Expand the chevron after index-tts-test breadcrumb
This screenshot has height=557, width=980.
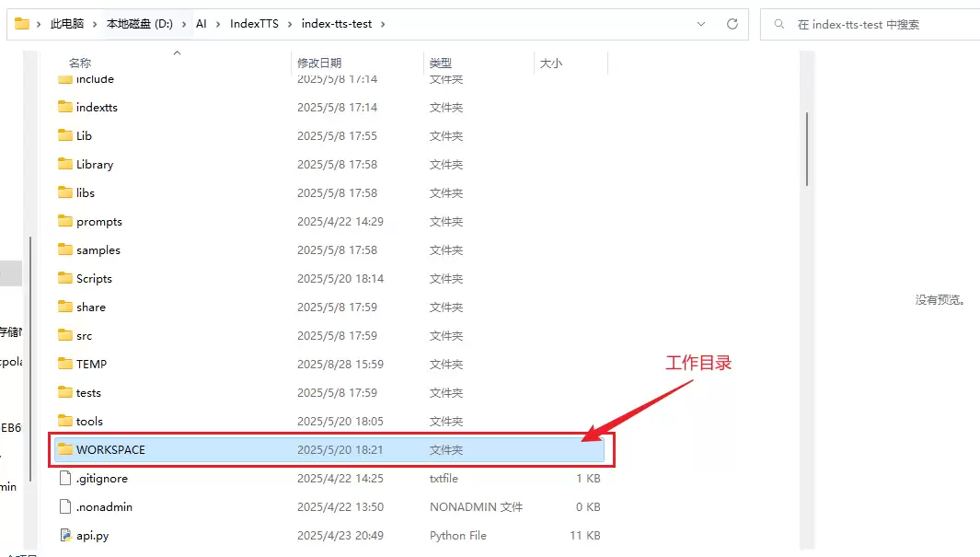tap(383, 24)
